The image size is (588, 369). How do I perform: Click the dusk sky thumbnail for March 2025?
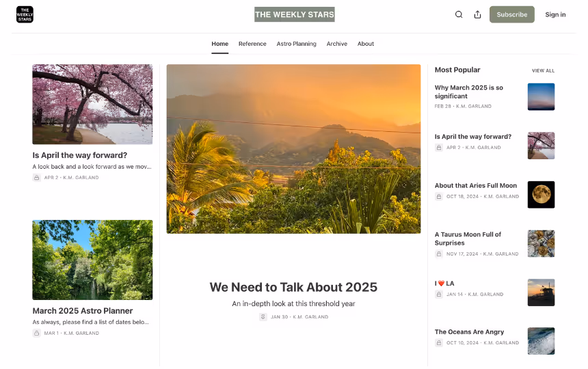coord(541,97)
